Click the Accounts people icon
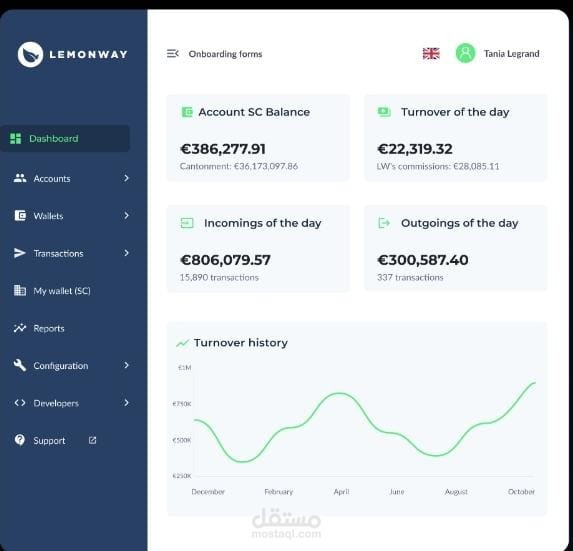Image resolution: width=573 pixels, height=551 pixels. (20, 178)
